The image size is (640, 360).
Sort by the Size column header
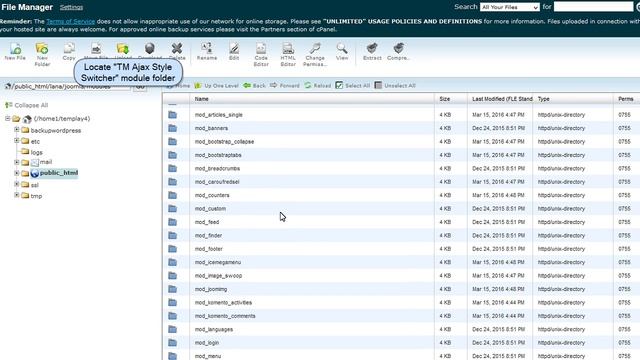coord(445,99)
